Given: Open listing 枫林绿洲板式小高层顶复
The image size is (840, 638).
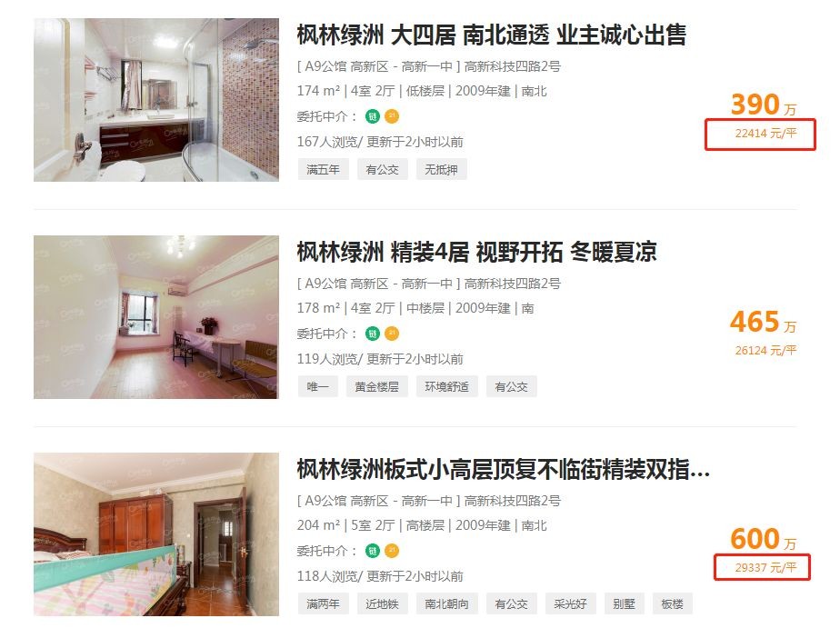Looking at the screenshot, I should click(504, 470).
